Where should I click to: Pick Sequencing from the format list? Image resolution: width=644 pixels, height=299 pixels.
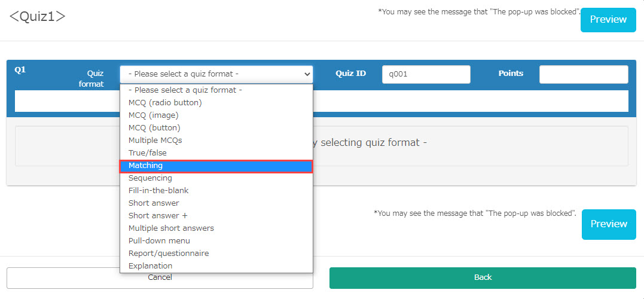(216, 178)
